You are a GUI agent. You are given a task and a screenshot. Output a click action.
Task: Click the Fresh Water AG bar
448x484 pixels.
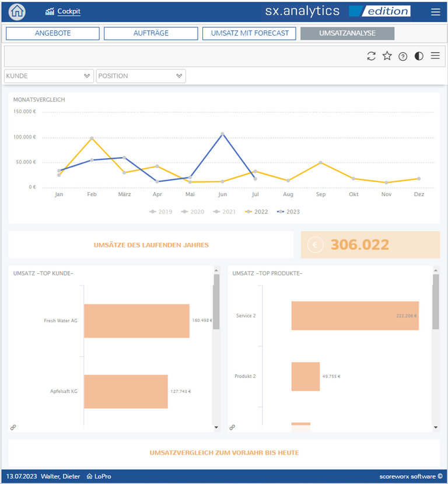(136, 321)
